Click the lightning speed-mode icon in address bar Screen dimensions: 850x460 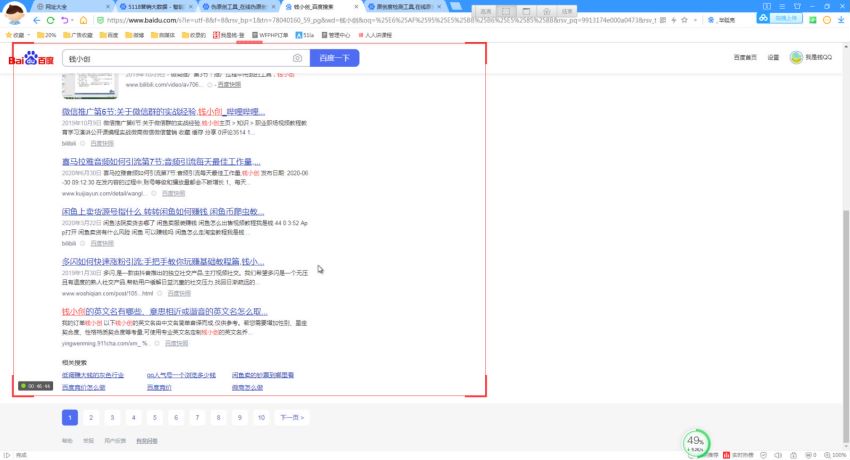tap(673, 20)
